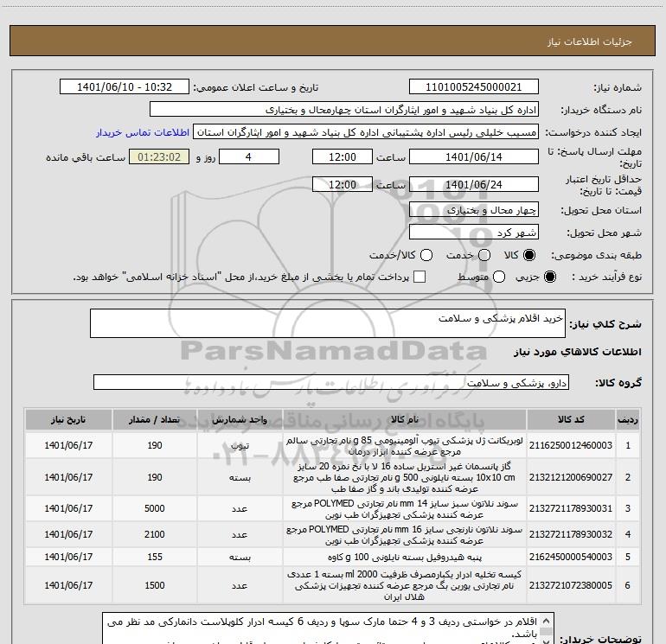
Task: Click quantity 1500 in row 6
Action: 155,585
